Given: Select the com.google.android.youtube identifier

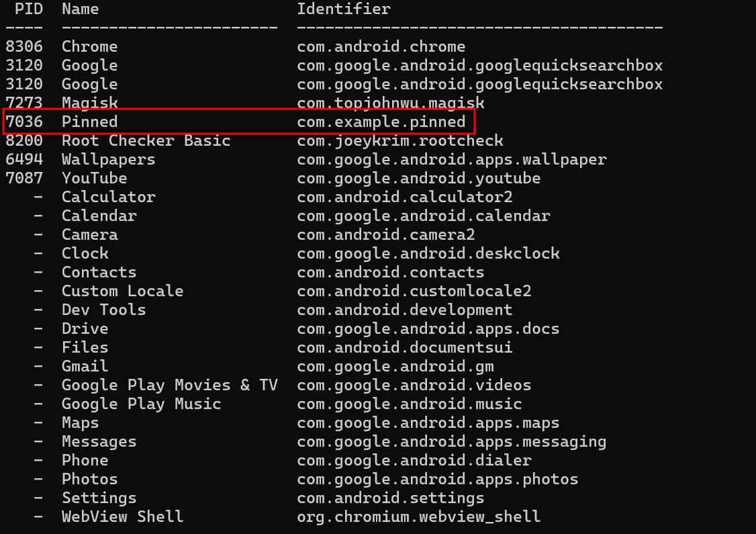Looking at the screenshot, I should [x=418, y=178].
